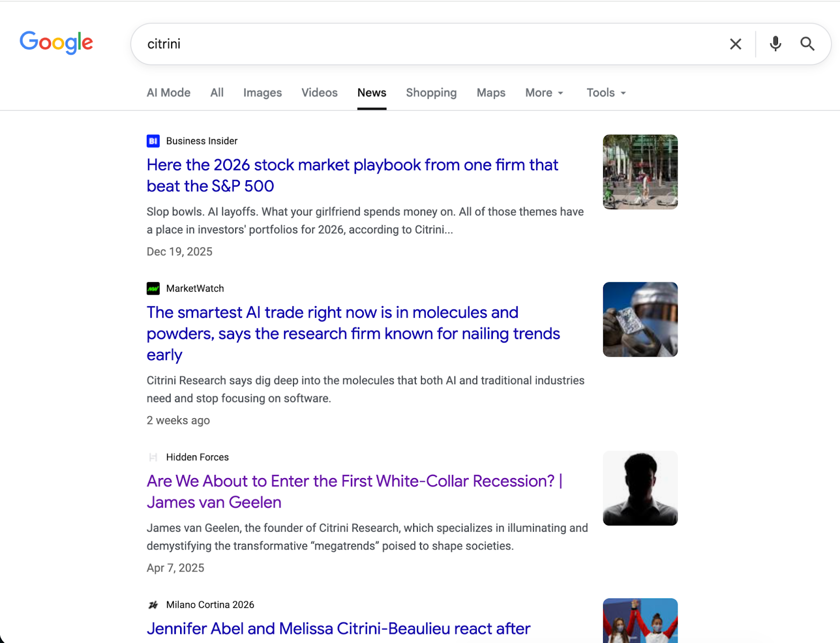Open the White-Collar Recession article link

354,492
